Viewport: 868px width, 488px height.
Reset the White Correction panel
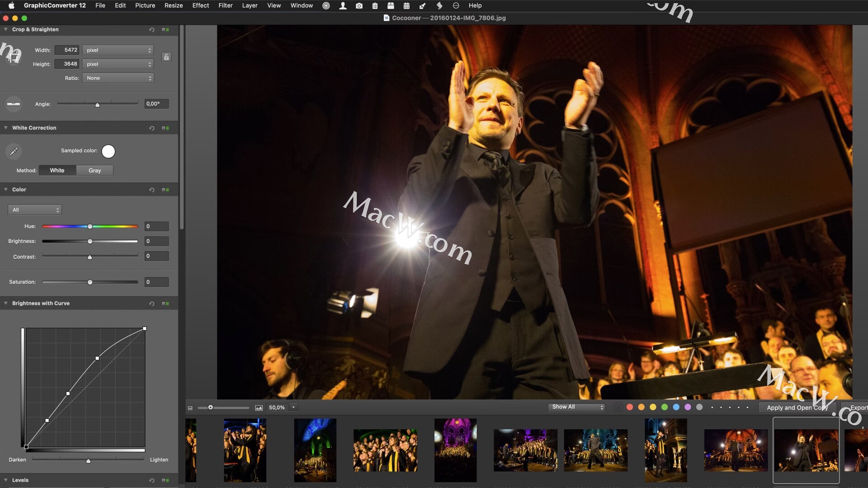152,128
